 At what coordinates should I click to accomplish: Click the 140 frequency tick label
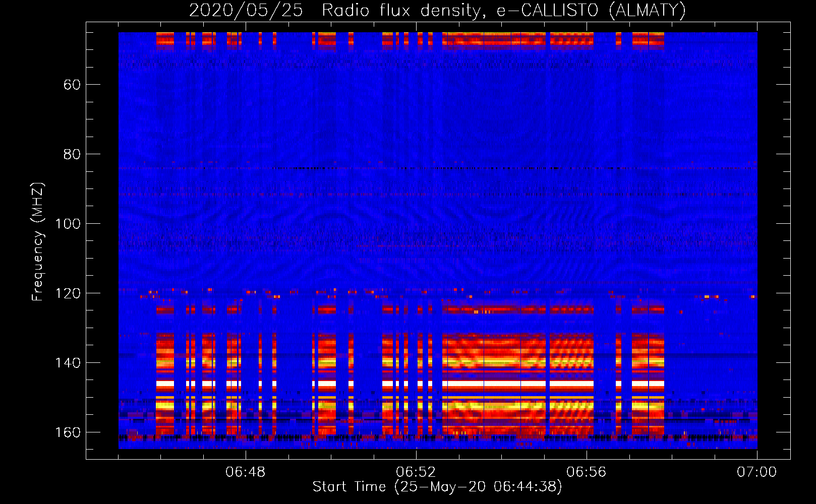point(68,363)
